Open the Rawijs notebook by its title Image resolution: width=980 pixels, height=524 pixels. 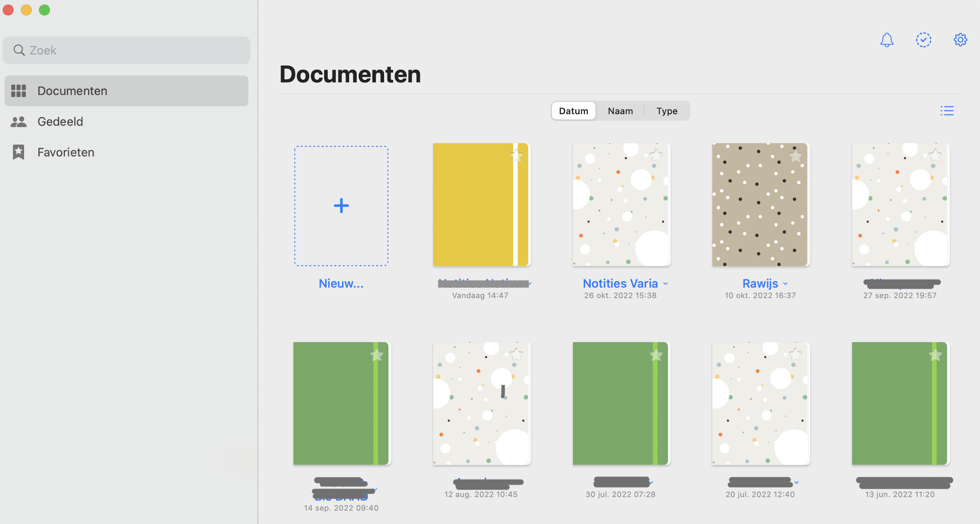(x=759, y=283)
